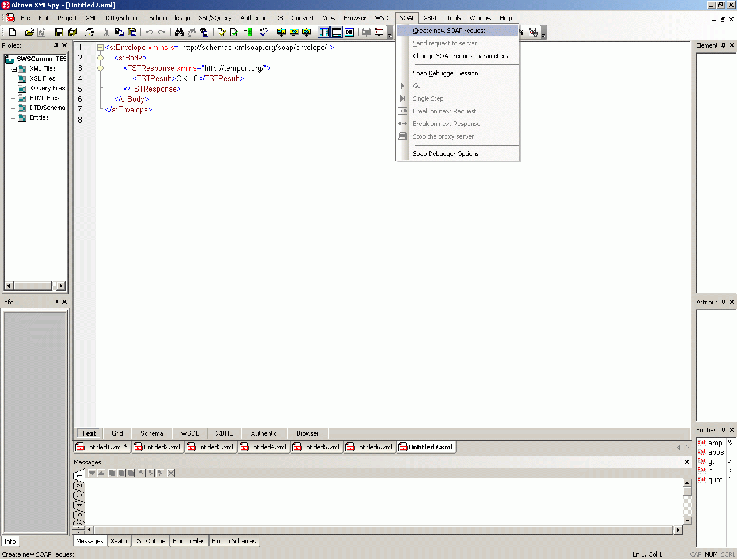Click the Copy toolbar icon
Image resolution: width=737 pixels, height=560 pixels.
pos(119,32)
